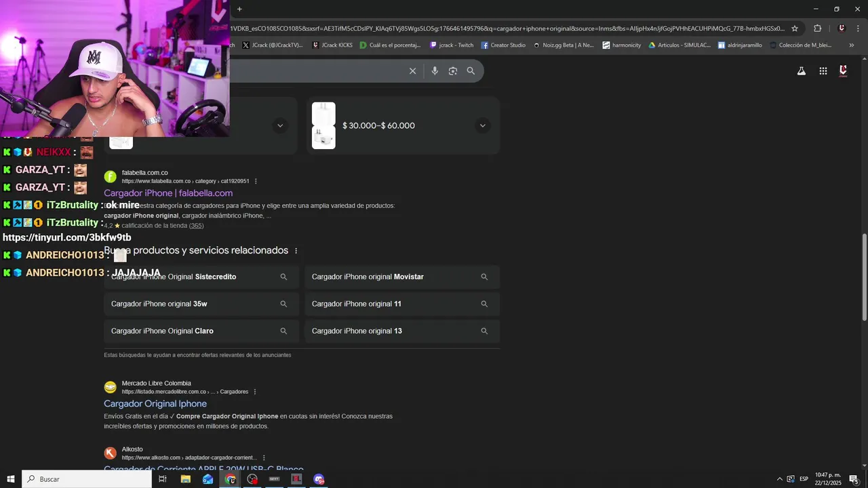The height and width of the screenshot is (488, 868).
Task: Click the Buscar taskbar search box
Action: pos(87,479)
